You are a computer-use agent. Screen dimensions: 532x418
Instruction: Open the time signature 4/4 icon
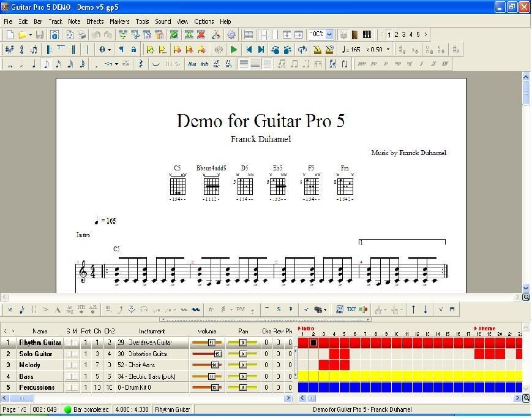click(21, 50)
